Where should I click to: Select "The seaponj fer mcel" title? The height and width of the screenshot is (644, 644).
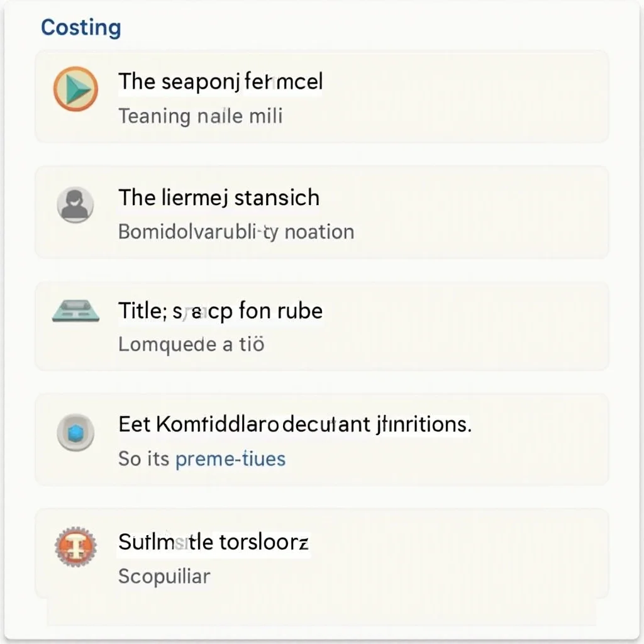coord(220,82)
